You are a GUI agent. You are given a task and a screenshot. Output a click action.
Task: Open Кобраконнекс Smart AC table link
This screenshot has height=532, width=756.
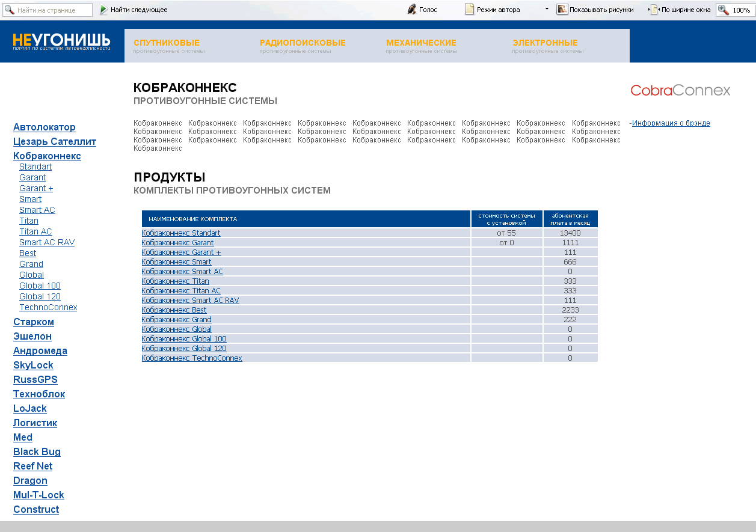click(x=182, y=272)
